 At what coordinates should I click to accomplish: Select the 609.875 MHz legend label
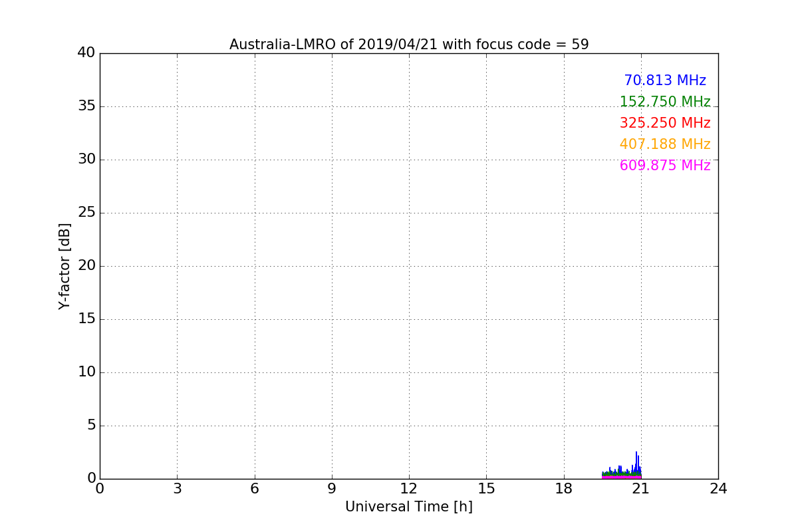coord(665,166)
